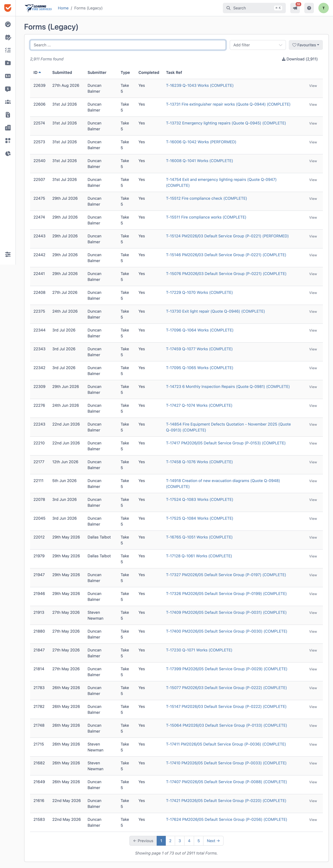
Task: Go to the Next page
Action: click(213, 841)
